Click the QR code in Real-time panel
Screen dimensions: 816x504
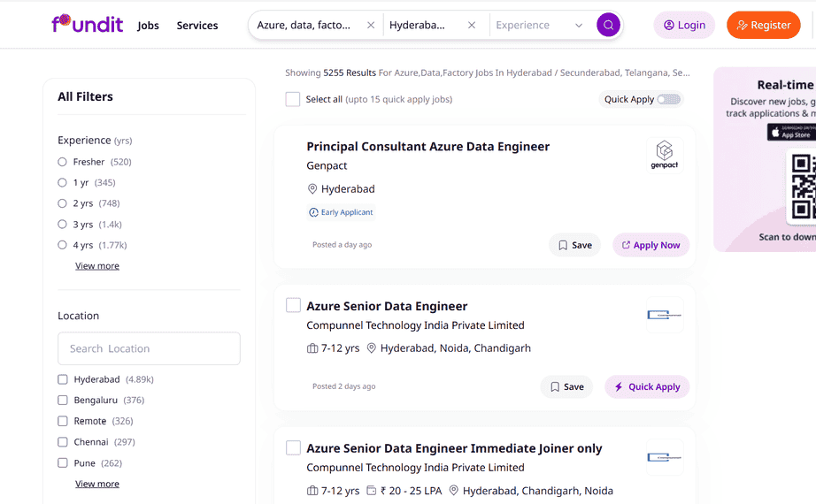[802, 187]
